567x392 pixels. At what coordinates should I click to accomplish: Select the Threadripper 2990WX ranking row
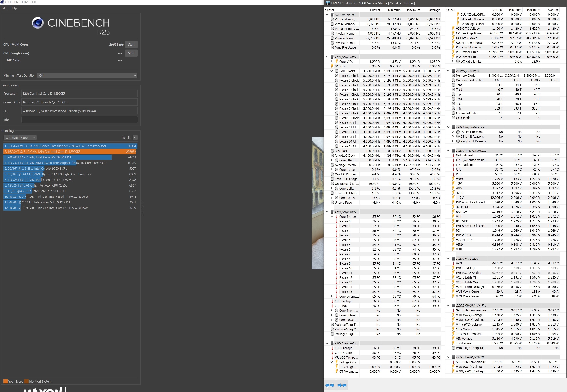coord(70,146)
